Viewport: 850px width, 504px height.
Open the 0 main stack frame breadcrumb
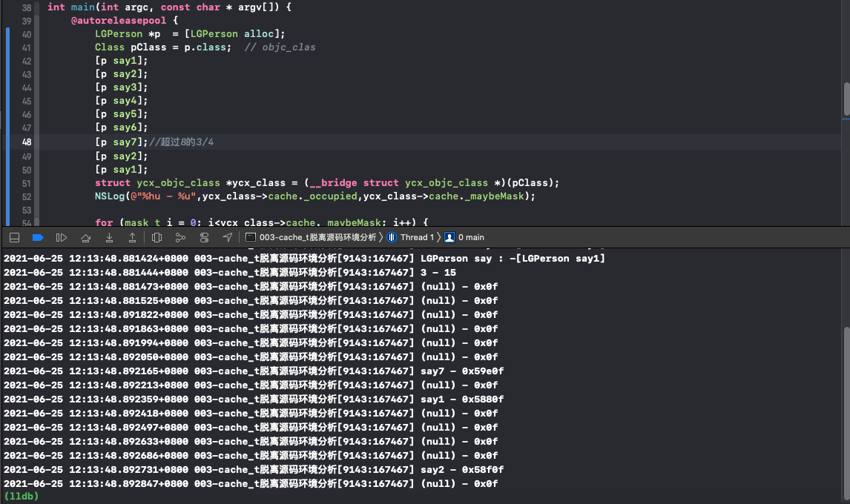point(464,237)
